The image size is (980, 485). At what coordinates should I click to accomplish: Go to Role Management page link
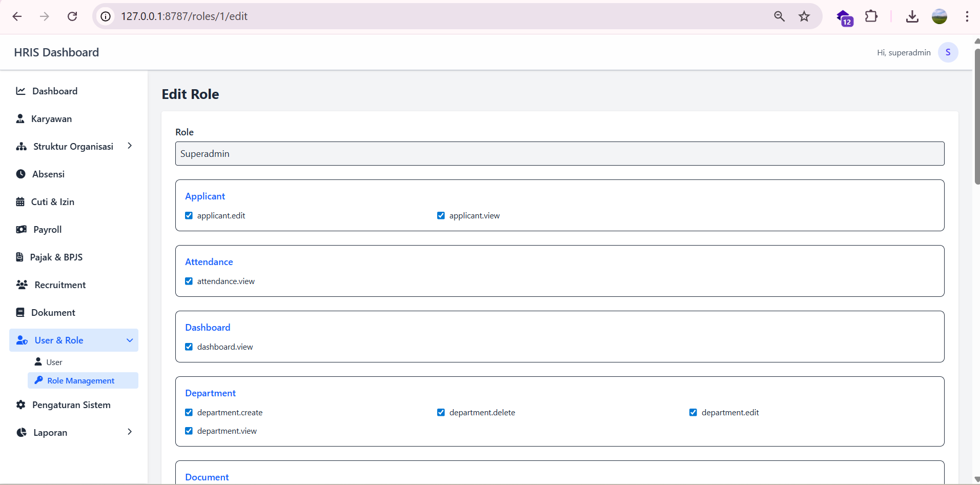point(80,381)
